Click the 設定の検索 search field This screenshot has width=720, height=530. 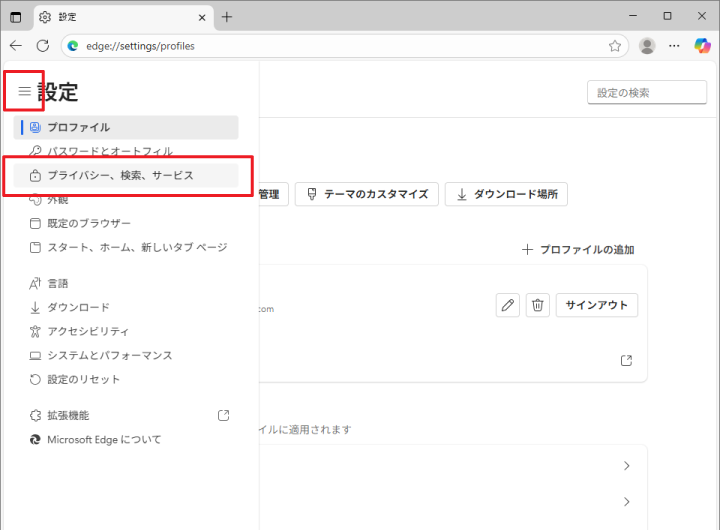(646, 92)
